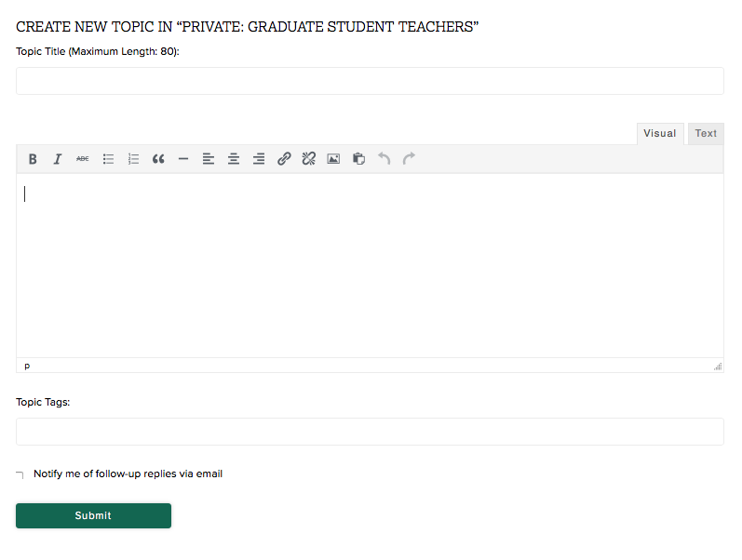Insert or edit a link
The height and width of the screenshot is (560, 742).
(284, 159)
